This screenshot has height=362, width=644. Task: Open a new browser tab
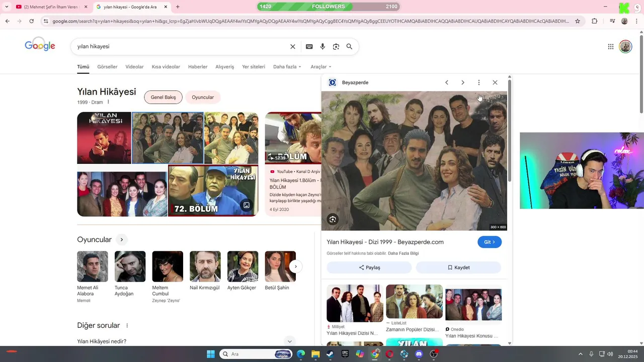178,7
